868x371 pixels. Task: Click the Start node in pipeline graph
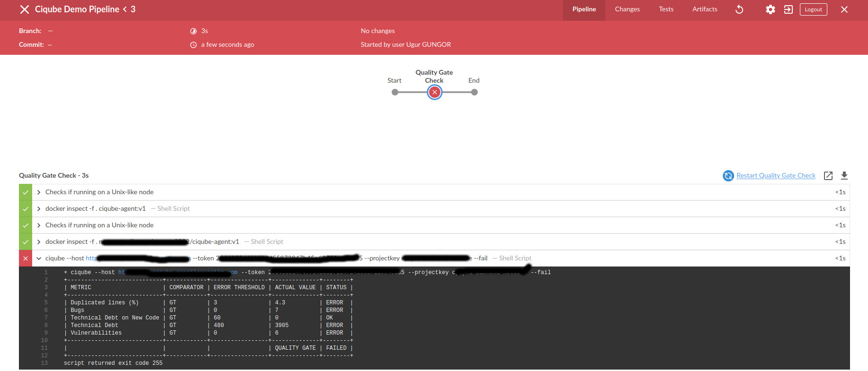click(395, 92)
